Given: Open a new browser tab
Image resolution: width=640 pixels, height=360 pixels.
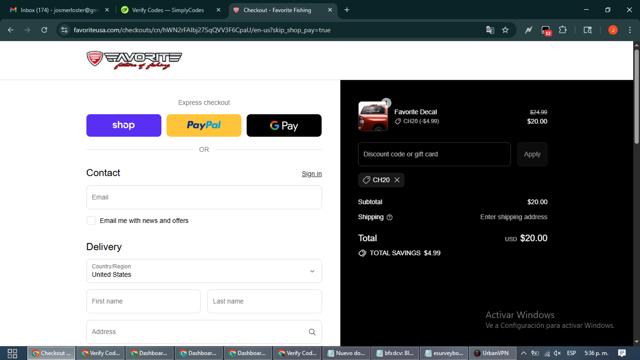Looking at the screenshot, I should click(x=347, y=10).
